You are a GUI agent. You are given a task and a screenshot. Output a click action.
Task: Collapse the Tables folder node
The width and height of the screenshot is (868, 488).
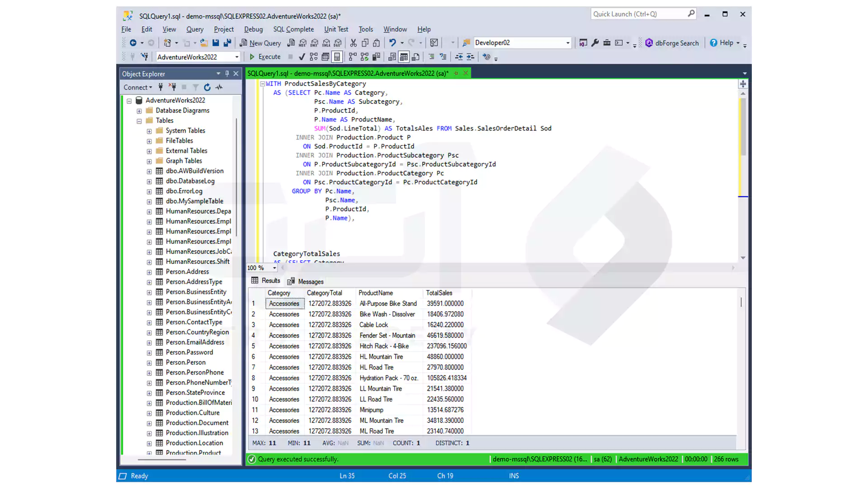point(139,121)
